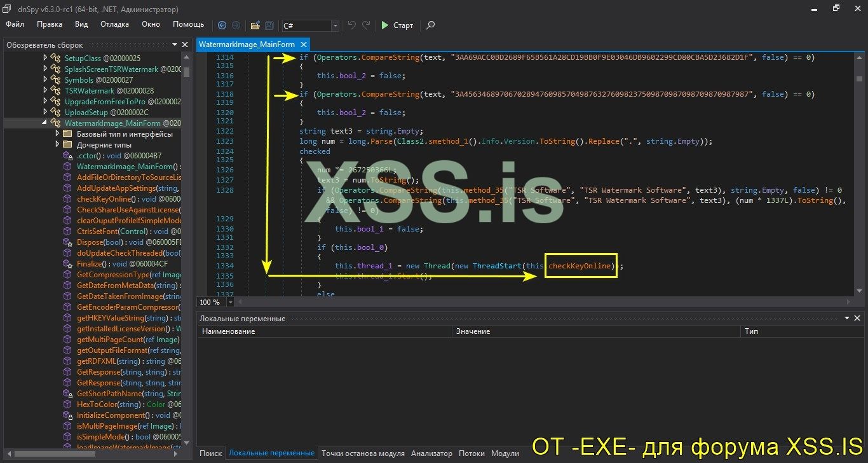The width and height of the screenshot is (868, 463).
Task: Close the Локальные переменные panel
Action: [x=857, y=318]
